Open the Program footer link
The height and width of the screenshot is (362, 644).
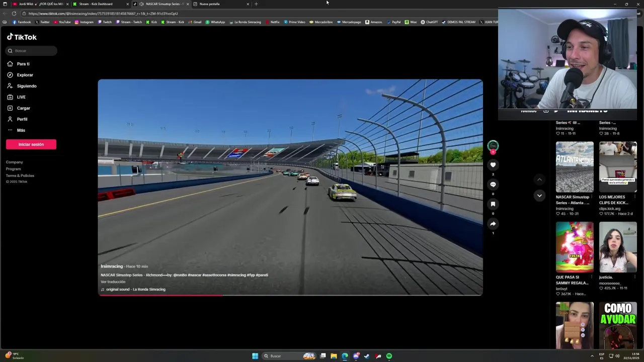pyautogui.click(x=13, y=169)
